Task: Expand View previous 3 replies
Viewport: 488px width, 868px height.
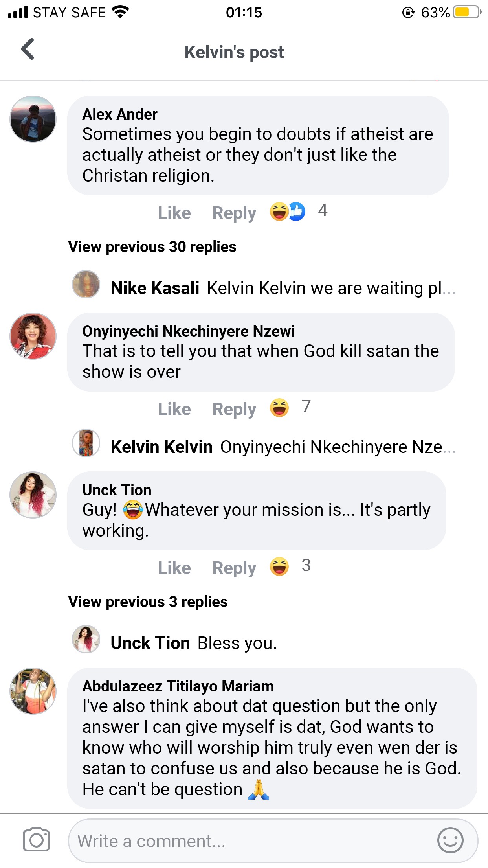Action: [148, 602]
